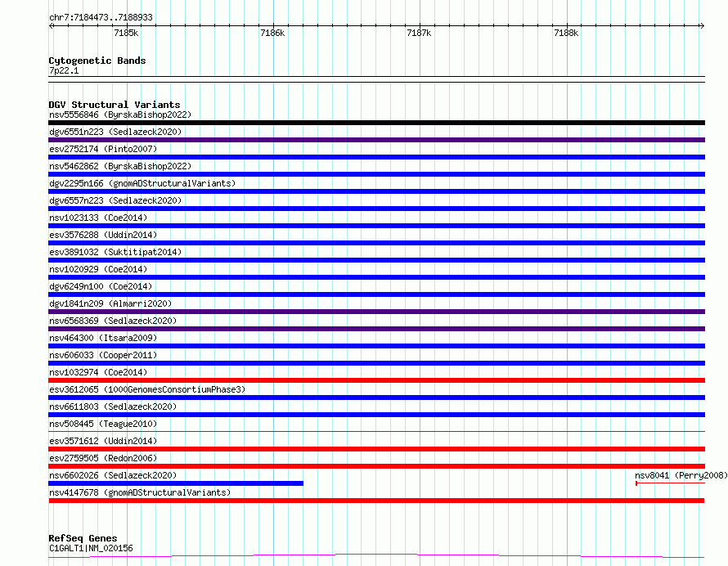728x566 pixels.
Task: Click the thin red line of nsv8041
Action: [x=670, y=483]
